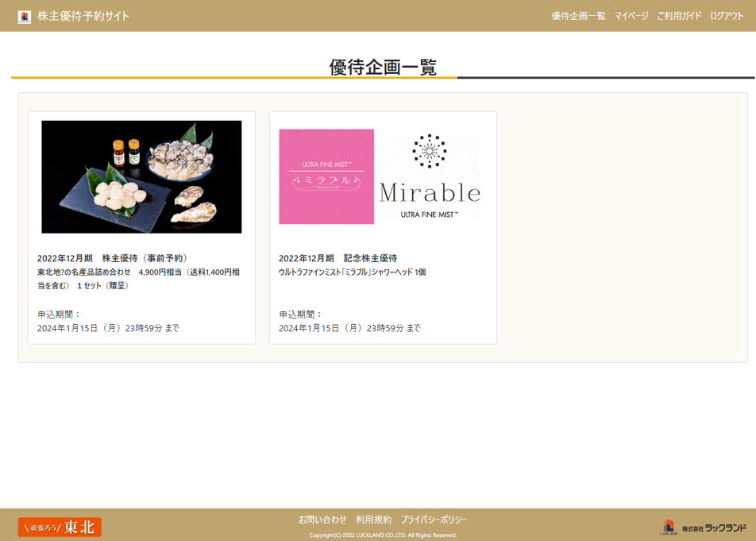Open プライバシーポリシー in the footer
Image resolution: width=756 pixels, height=541 pixels.
pyautogui.click(x=434, y=520)
